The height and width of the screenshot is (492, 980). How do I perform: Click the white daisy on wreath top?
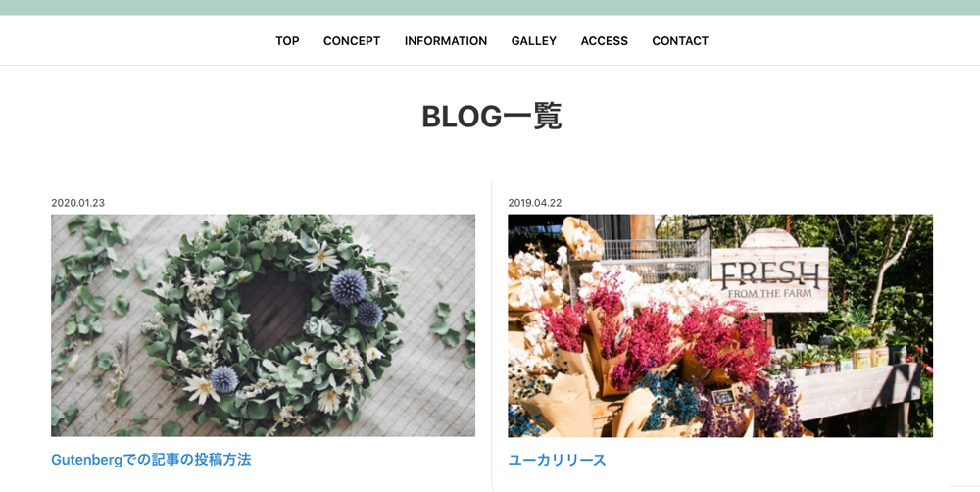point(320,257)
